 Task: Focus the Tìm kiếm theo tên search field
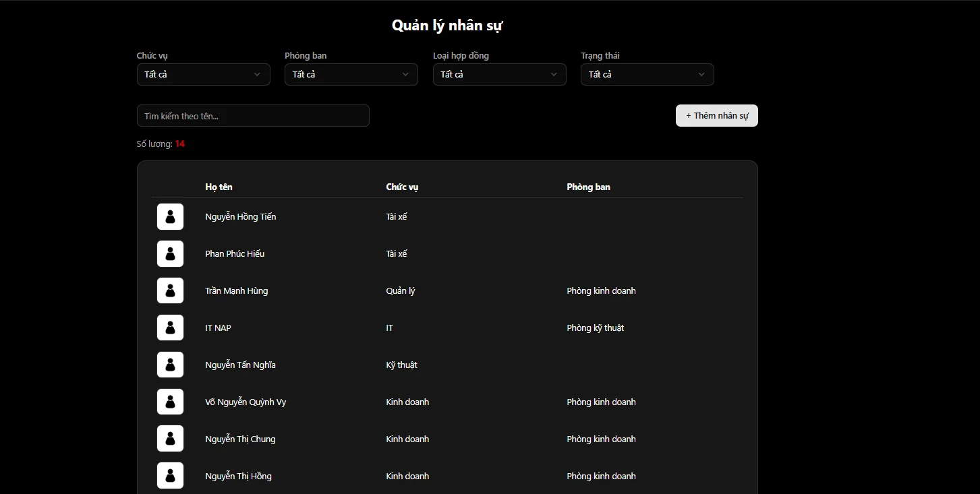[253, 116]
